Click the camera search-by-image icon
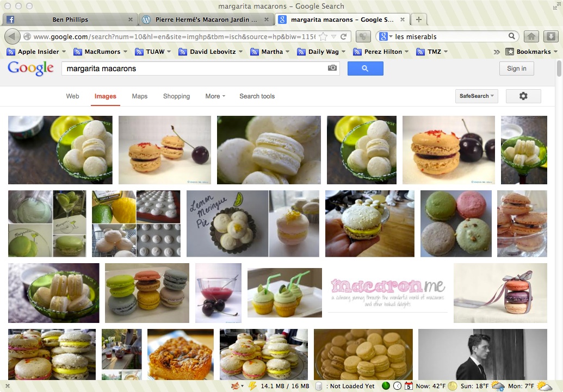Screen dimensions: 563x392 coord(332,69)
